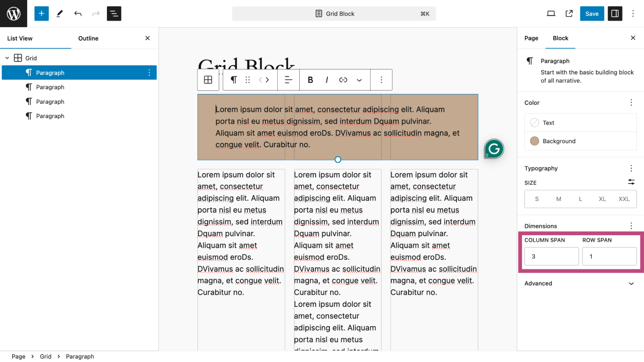
Task: Toggle bold formatting on selected text
Action: point(311,80)
